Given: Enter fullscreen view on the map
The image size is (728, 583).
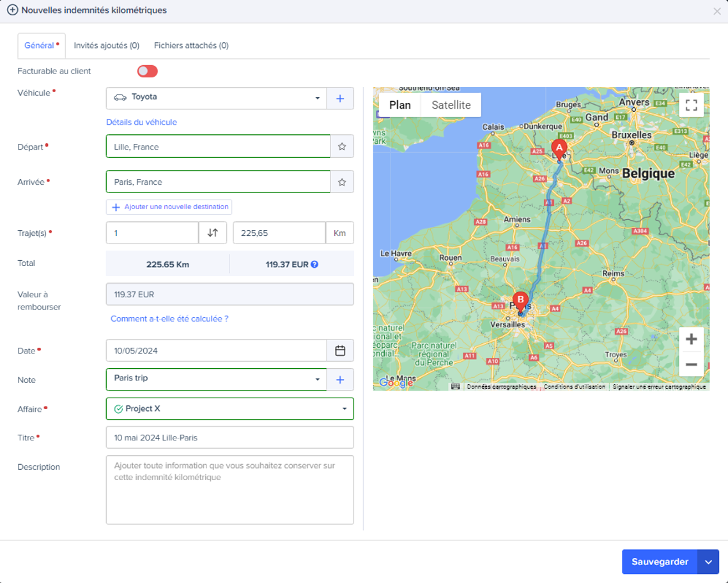Looking at the screenshot, I should (692, 105).
